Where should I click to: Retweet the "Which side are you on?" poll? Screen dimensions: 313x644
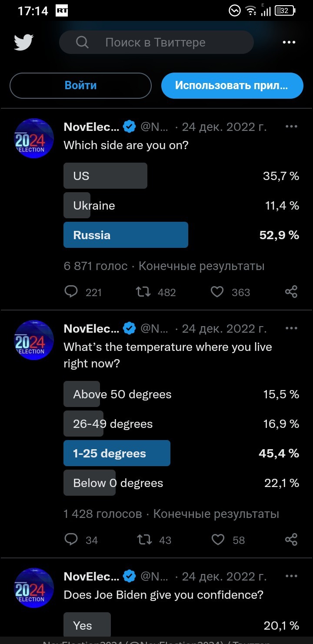point(143,291)
